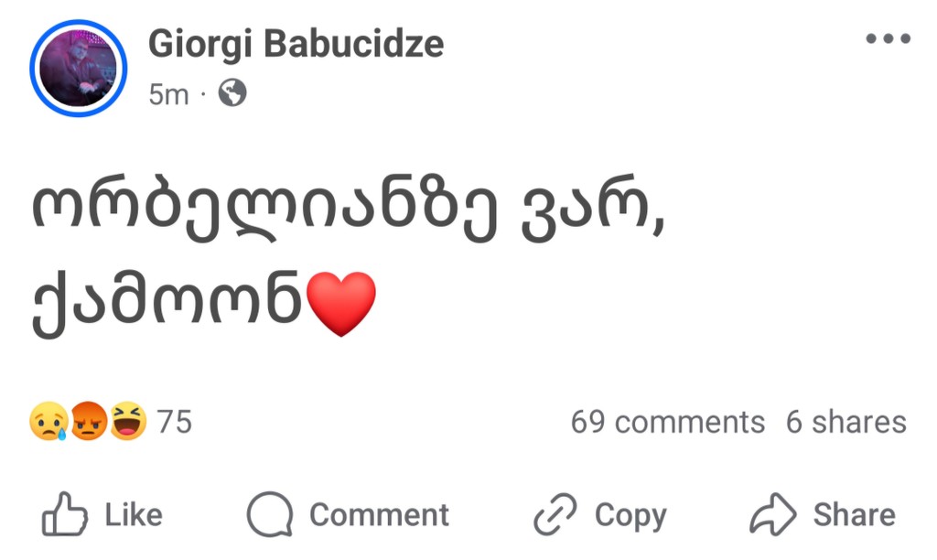Click the 5m post timestamp
Image resolution: width=937 pixels, height=560 pixels.
pos(168,93)
